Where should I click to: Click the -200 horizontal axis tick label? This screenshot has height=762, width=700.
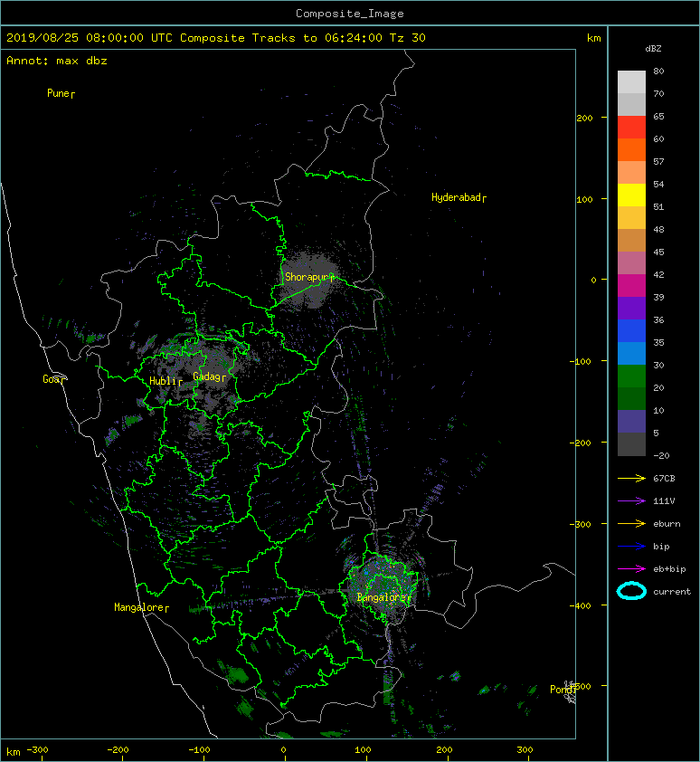coord(118,750)
